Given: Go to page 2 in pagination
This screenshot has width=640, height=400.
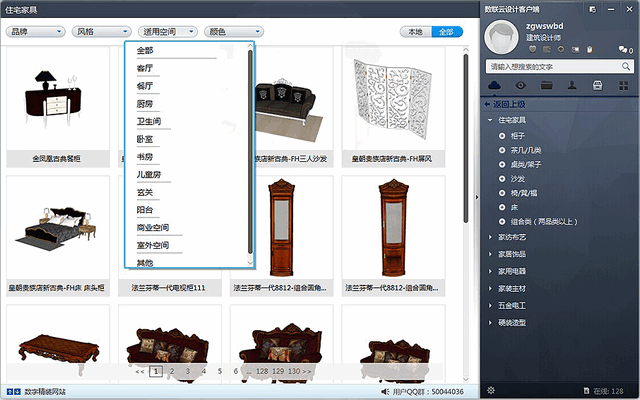Looking at the screenshot, I should click(x=172, y=371).
